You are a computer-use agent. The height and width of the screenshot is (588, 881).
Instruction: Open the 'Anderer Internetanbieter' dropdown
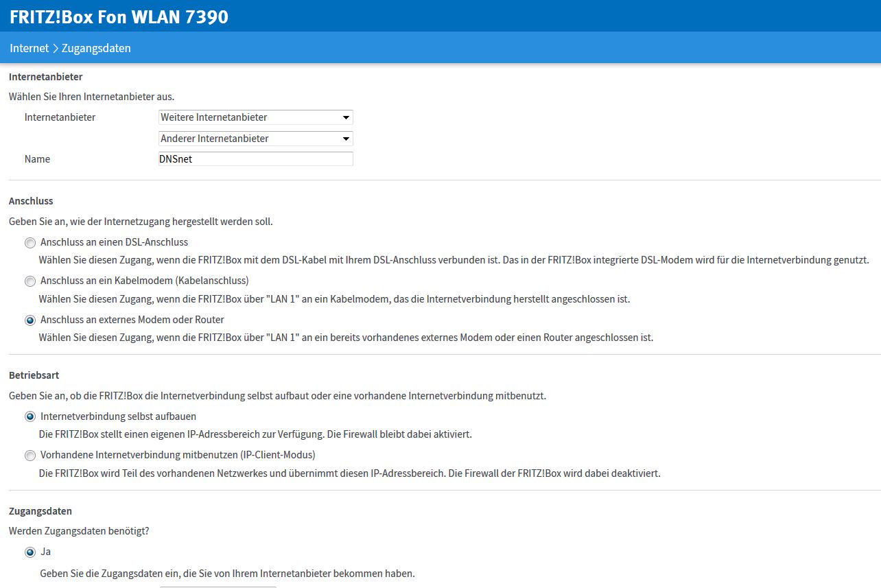(256, 139)
